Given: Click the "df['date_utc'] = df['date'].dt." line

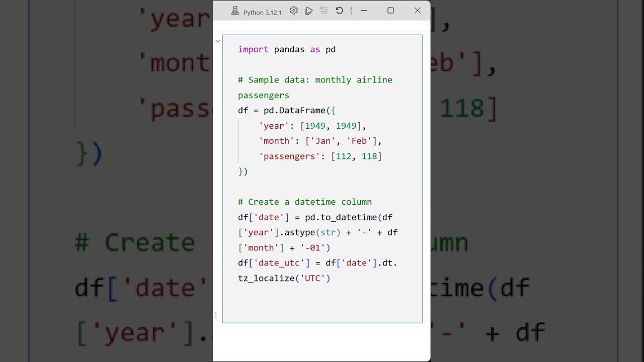Looking at the screenshot, I should tap(317, 263).
